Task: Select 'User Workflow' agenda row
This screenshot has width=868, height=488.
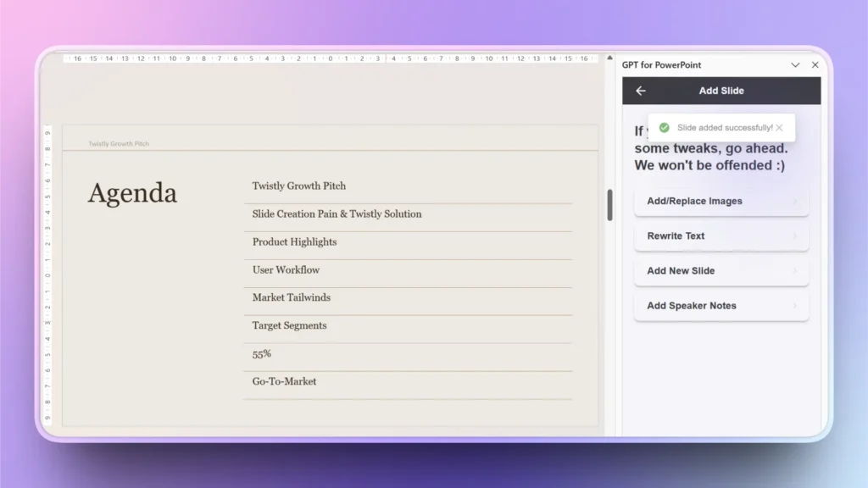Action: pyautogui.click(x=408, y=274)
